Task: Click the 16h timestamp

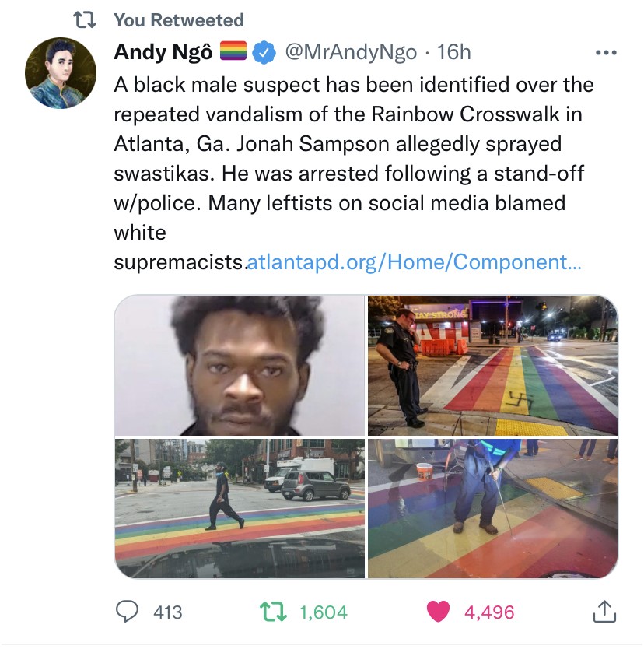Action: point(453,52)
